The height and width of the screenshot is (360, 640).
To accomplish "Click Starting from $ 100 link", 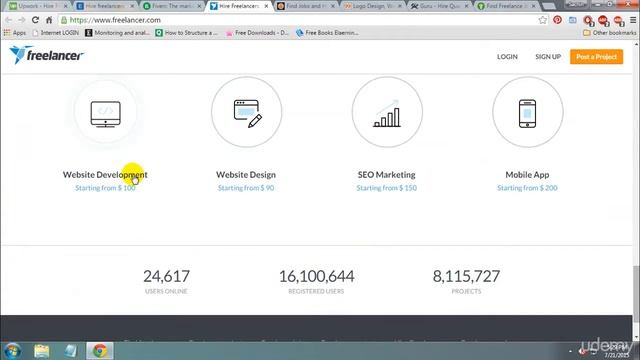I will pyautogui.click(x=105, y=188).
